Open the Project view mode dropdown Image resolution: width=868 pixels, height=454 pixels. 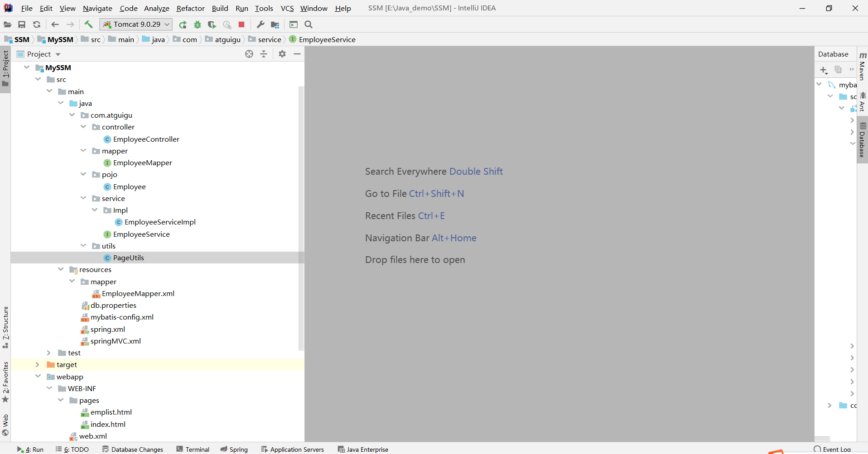(x=58, y=54)
